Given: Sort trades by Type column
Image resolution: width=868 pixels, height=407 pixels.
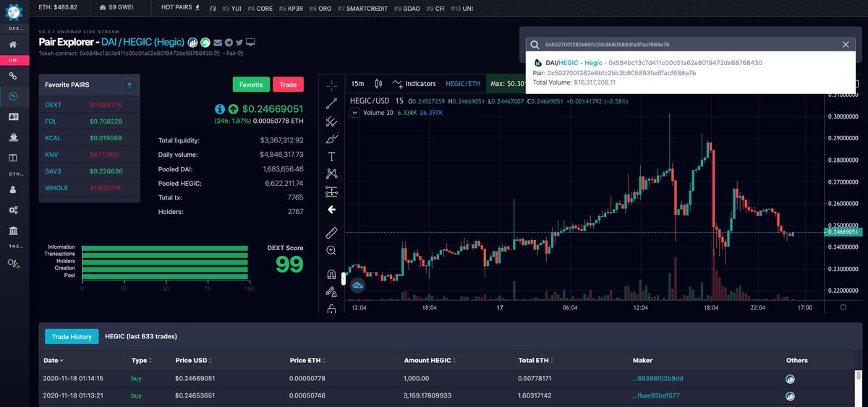Looking at the screenshot, I should (141, 360).
